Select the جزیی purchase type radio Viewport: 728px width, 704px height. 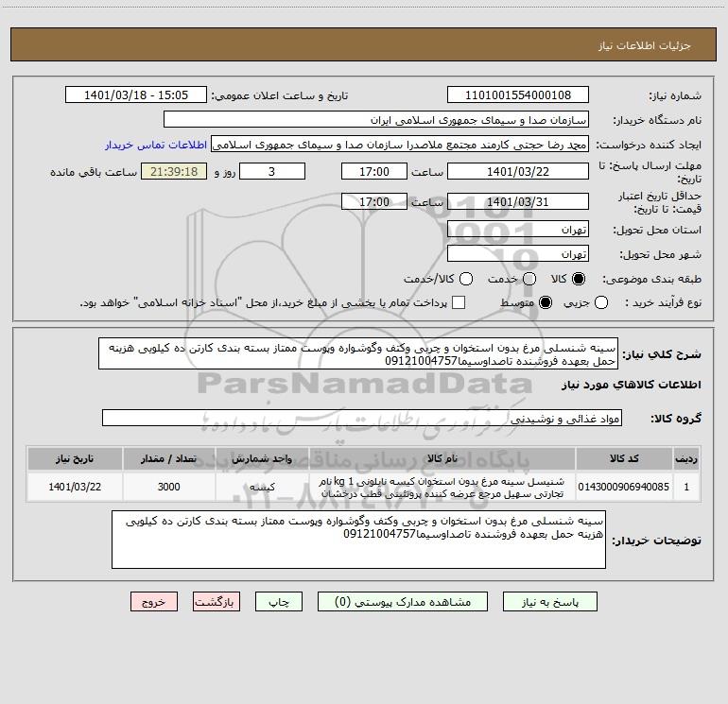601,302
